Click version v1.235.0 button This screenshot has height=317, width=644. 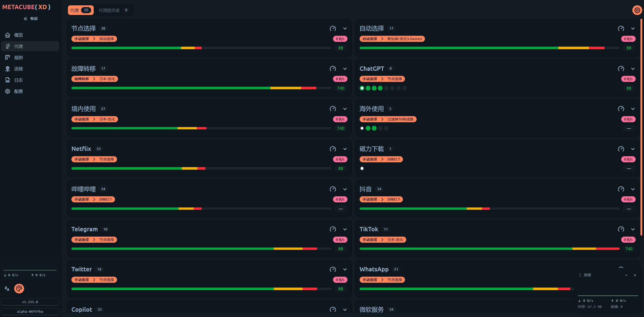tap(30, 302)
